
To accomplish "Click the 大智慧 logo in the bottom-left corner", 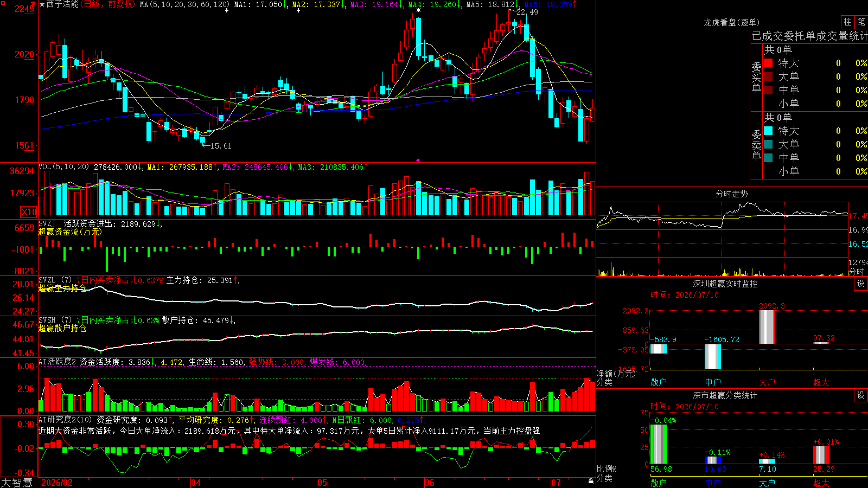I will click(17, 483).
